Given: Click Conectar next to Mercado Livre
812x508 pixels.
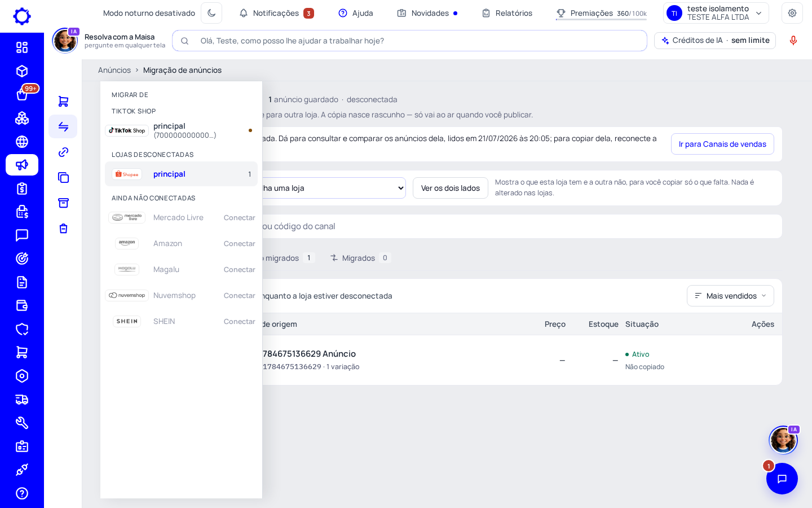Looking at the screenshot, I should click(x=239, y=217).
